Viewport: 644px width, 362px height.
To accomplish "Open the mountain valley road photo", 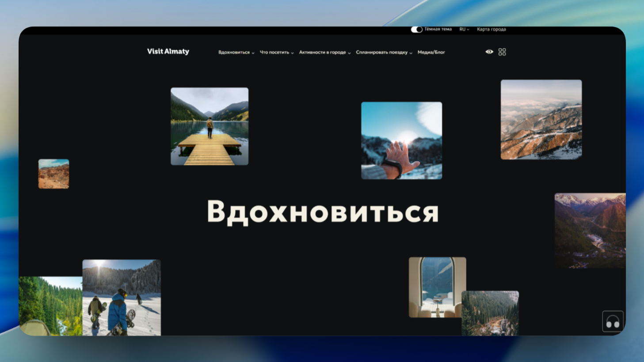I will point(590,230).
